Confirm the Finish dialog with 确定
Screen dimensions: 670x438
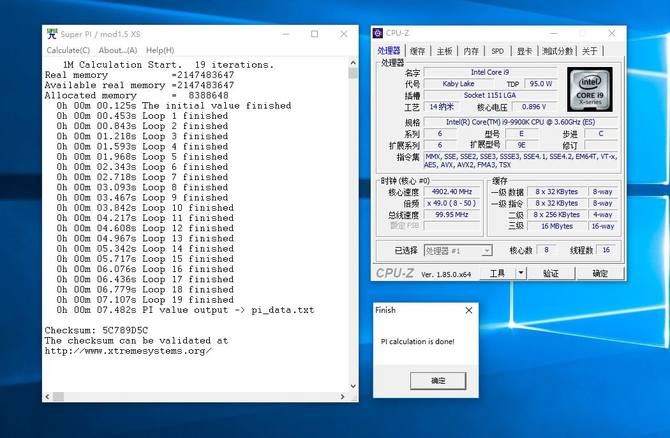(x=438, y=381)
